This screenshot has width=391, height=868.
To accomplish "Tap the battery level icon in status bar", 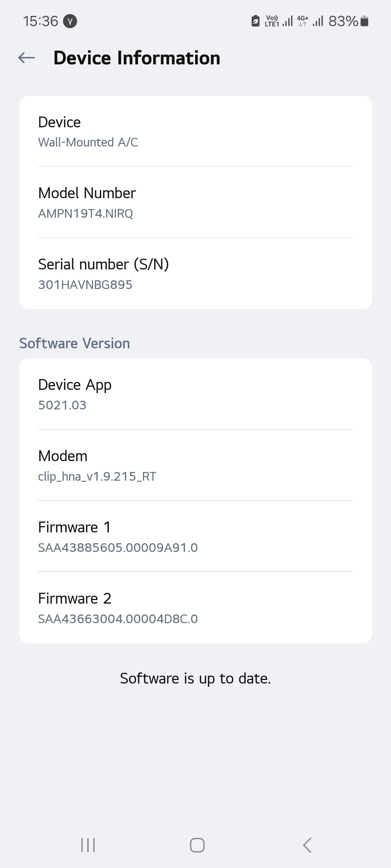I will click(x=365, y=21).
